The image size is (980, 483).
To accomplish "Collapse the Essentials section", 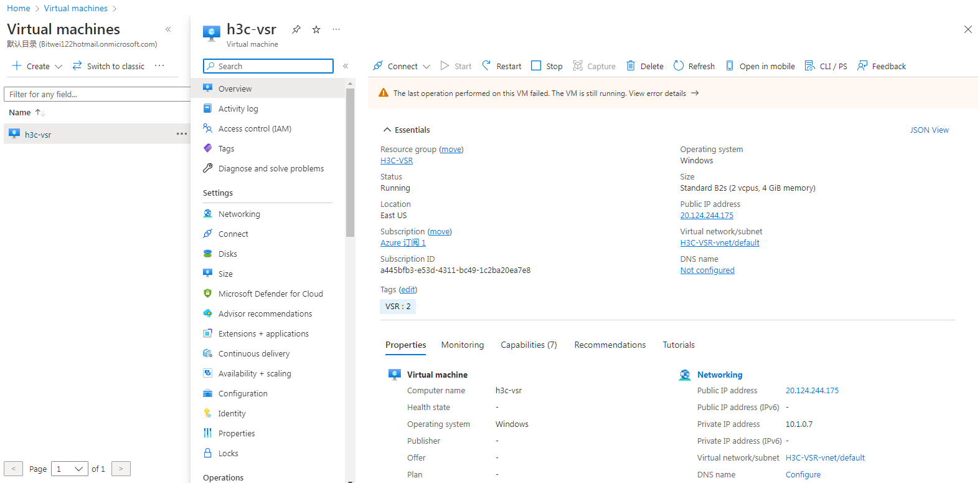I will point(406,130).
